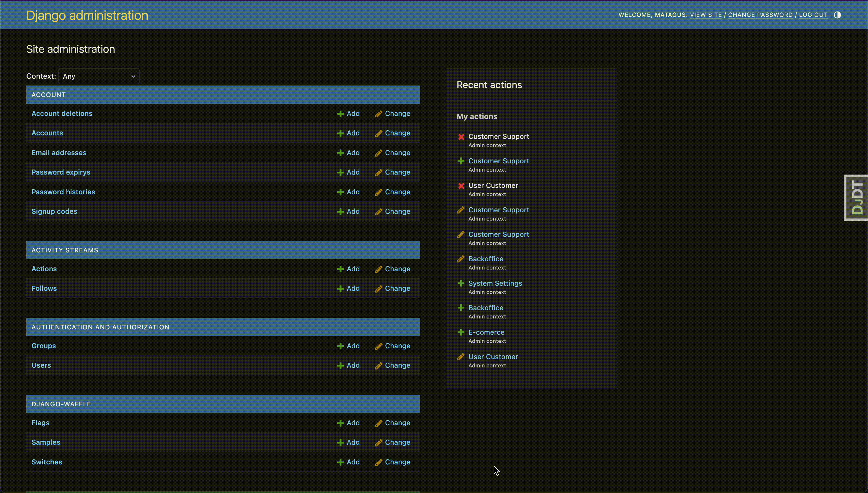Click the Django administration site title
The height and width of the screenshot is (493, 868).
[x=87, y=15]
